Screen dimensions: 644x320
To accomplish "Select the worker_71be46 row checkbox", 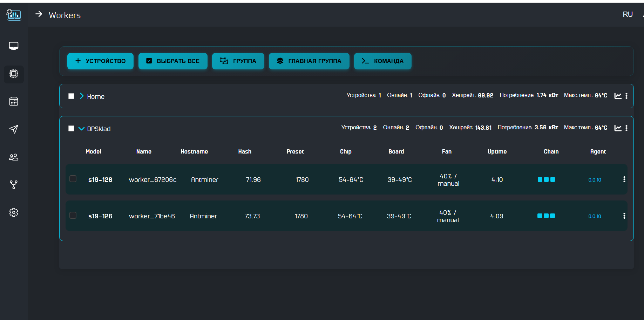I will click(x=73, y=215).
